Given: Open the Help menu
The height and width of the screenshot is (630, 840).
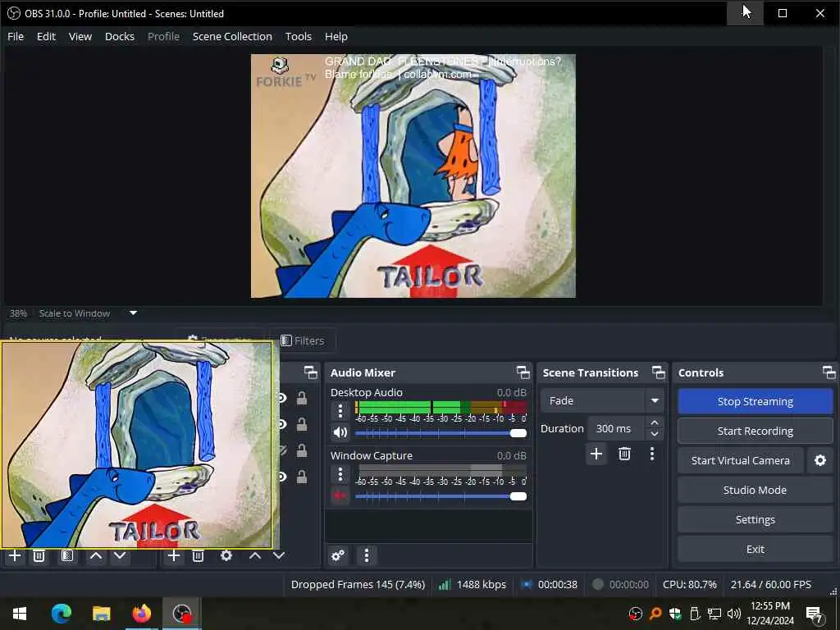Looking at the screenshot, I should tap(336, 36).
